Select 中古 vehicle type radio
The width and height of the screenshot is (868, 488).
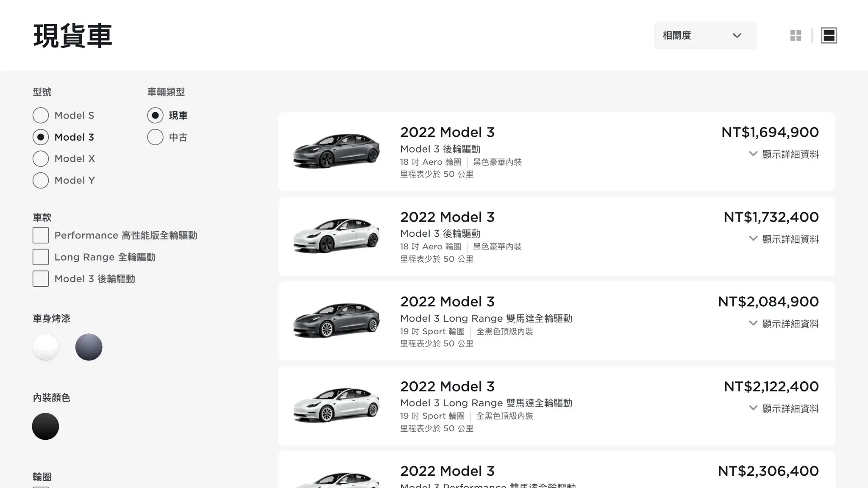click(x=155, y=137)
